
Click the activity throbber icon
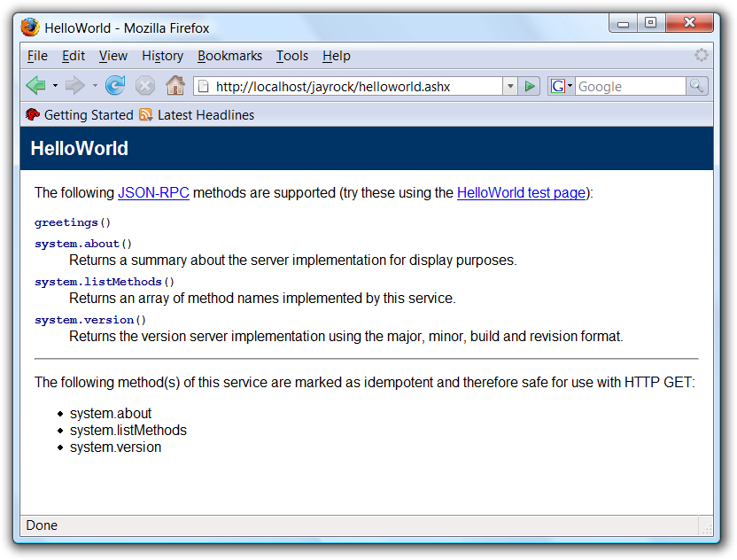(x=702, y=55)
